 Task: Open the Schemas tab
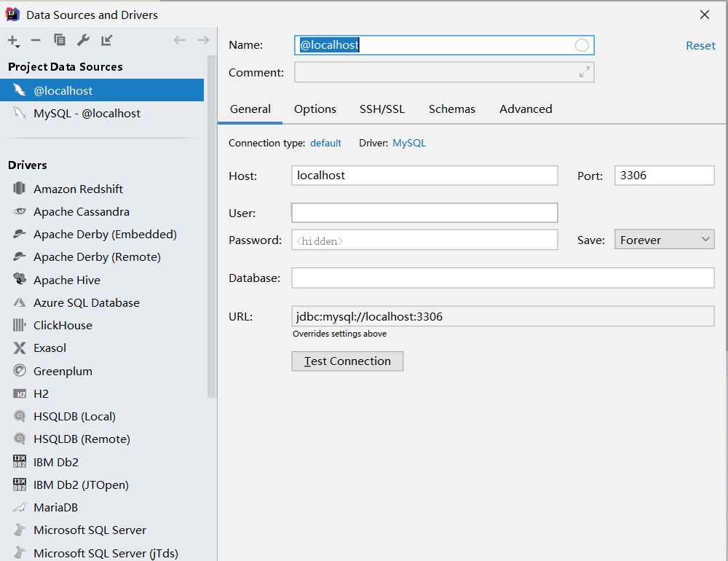[452, 109]
